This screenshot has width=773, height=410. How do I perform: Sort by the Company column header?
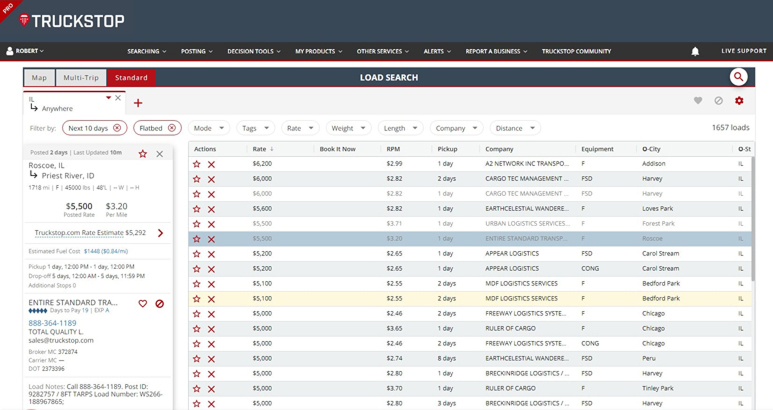tap(499, 149)
